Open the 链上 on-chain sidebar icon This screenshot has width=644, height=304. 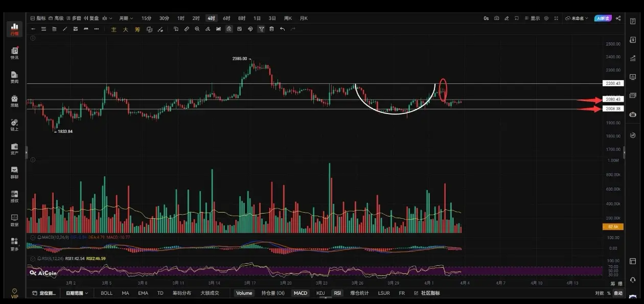(x=14, y=125)
